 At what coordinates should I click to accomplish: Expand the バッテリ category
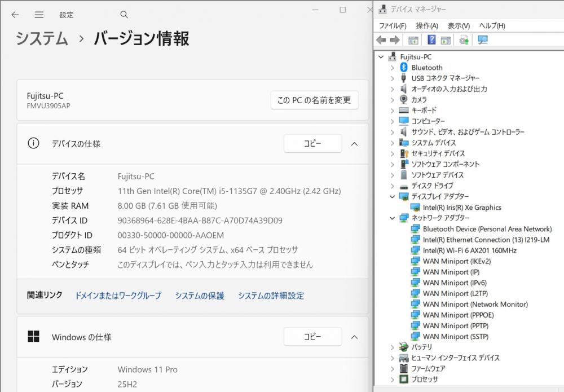click(393, 347)
